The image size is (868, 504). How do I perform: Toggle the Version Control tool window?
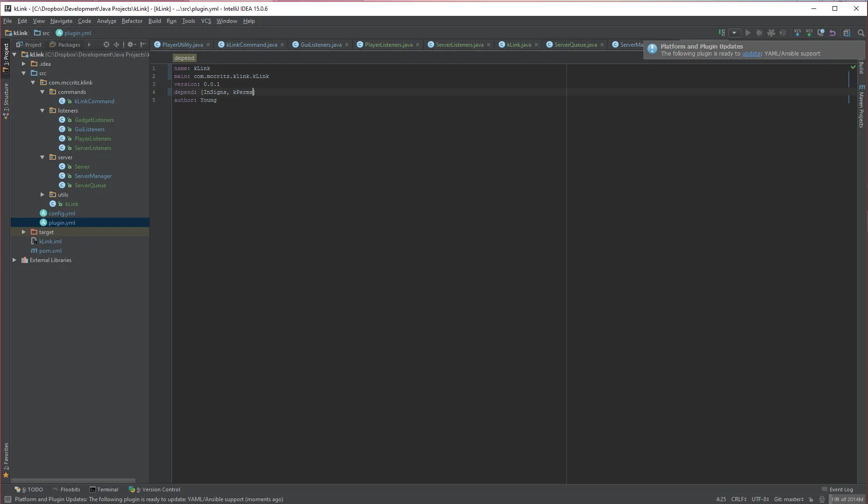tap(155, 490)
